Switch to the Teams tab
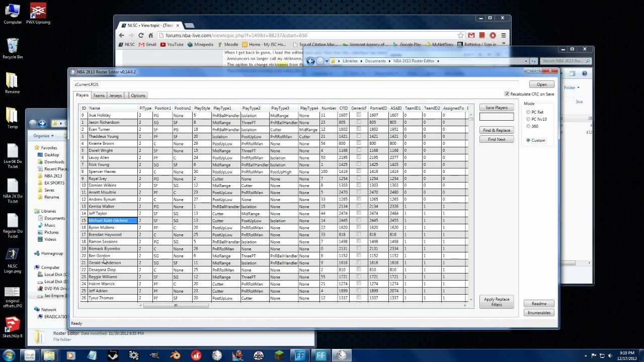Screen dimensions: 644x362 click(99, 96)
